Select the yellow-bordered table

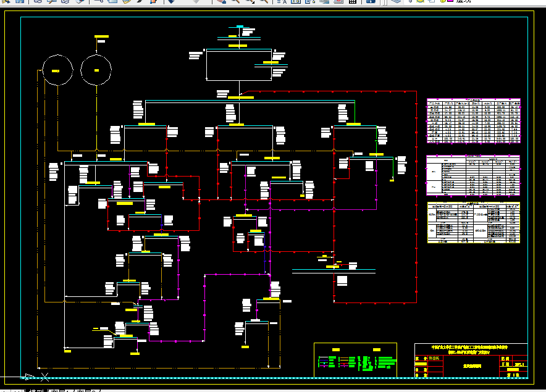click(474, 222)
